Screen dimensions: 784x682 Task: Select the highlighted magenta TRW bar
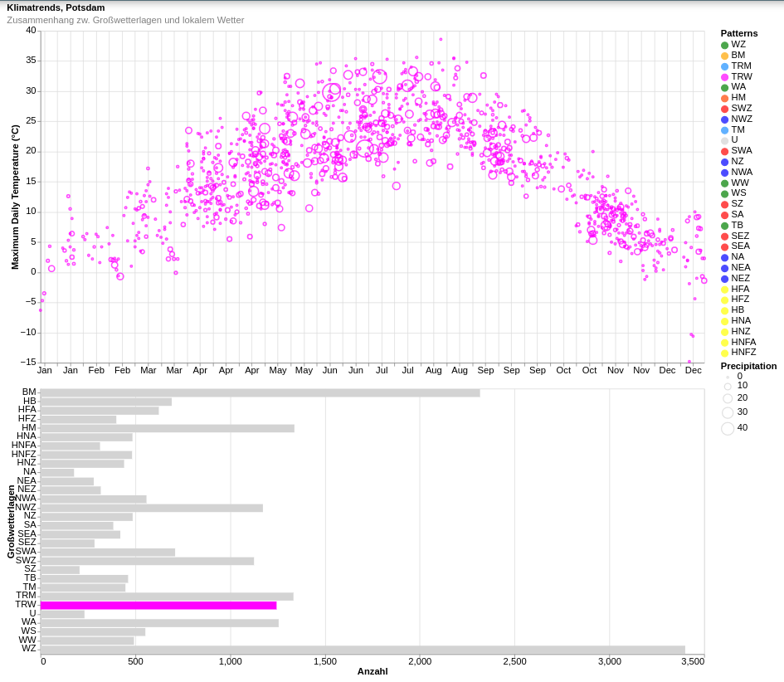click(158, 606)
